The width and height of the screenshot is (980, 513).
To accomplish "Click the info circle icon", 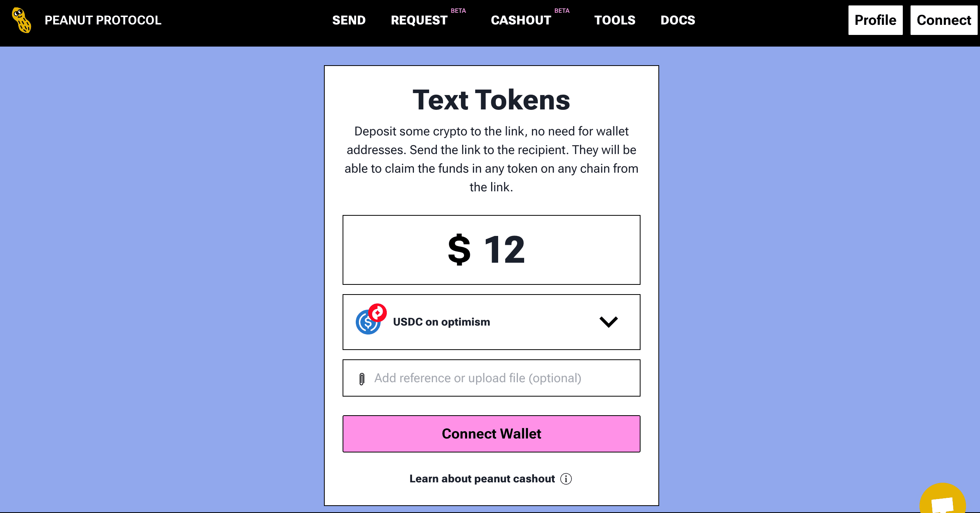I will (566, 479).
